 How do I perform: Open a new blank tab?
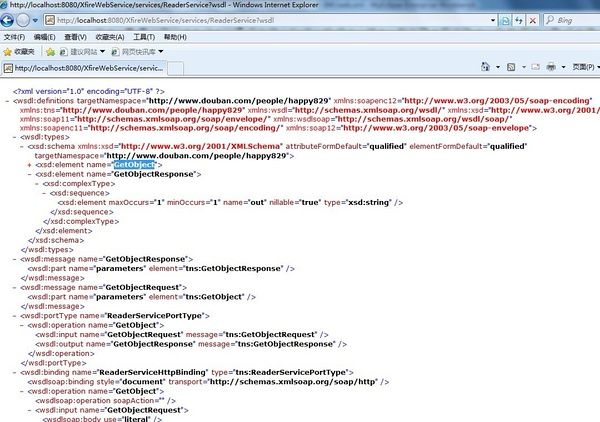[175, 69]
